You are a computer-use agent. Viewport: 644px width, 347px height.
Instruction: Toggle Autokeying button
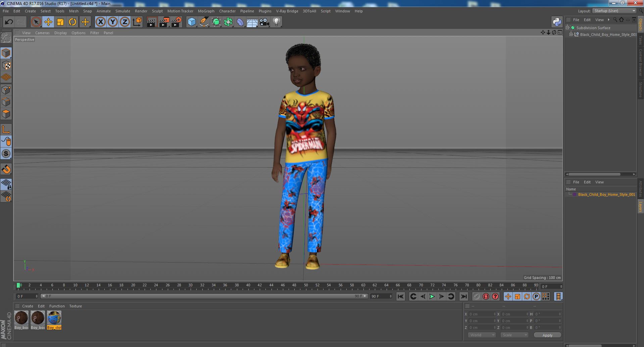click(486, 296)
